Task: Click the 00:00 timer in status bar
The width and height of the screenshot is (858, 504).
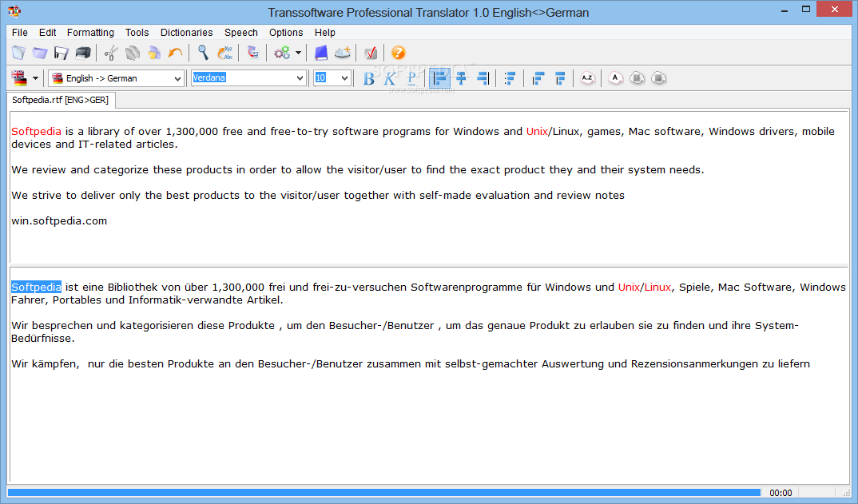Action: [x=781, y=493]
